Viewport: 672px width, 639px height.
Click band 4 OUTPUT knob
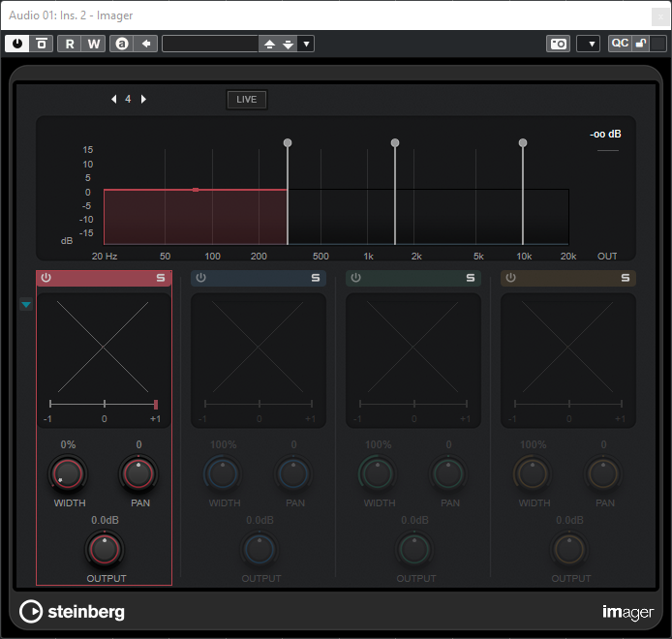569,549
